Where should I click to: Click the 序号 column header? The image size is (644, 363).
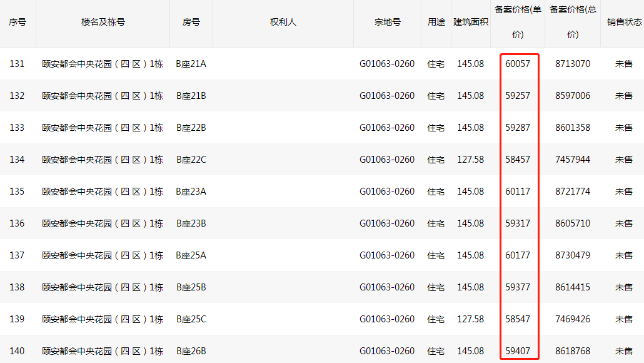pos(18,22)
